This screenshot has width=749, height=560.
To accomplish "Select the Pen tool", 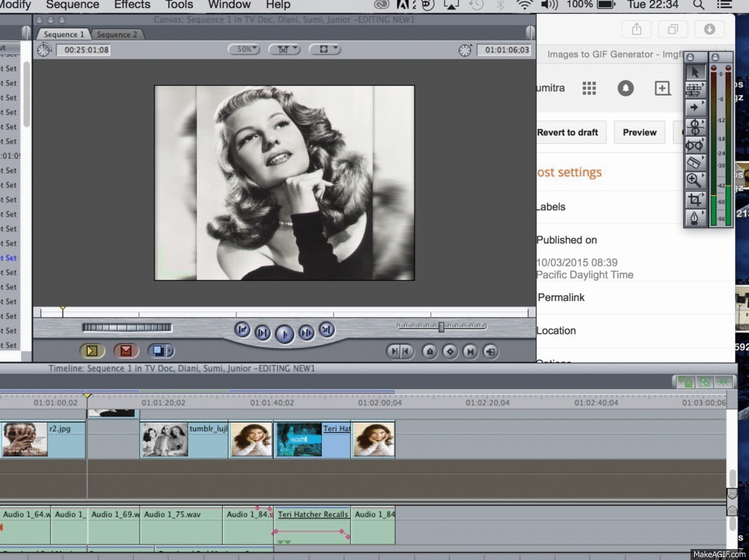I will pyautogui.click(x=695, y=216).
